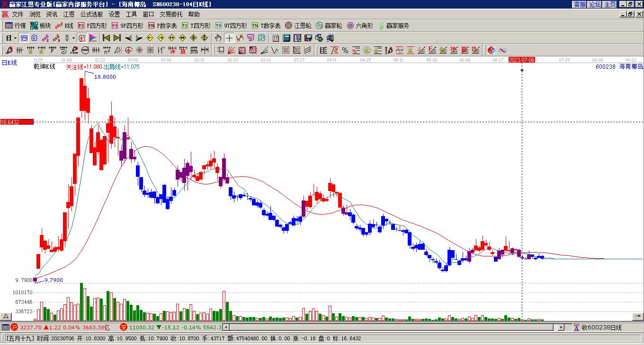This screenshot has width=644, height=345.
Task: Open the 窗口 menu
Action: [148, 15]
